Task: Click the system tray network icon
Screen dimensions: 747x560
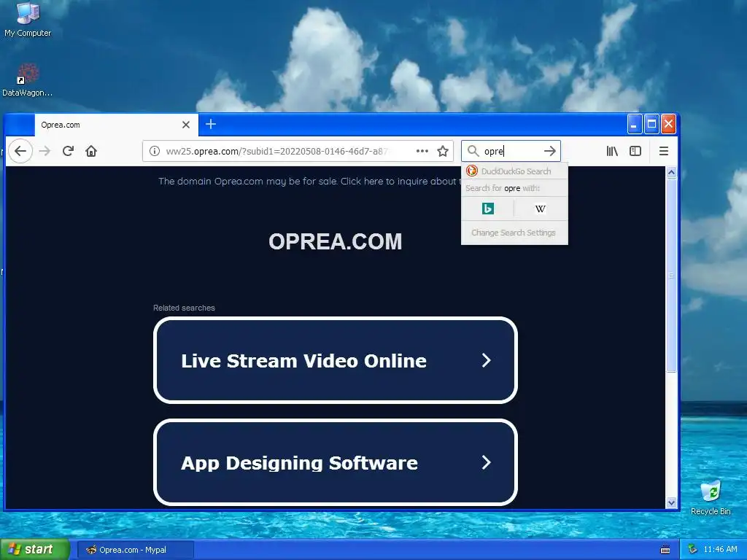Action: 692,550
